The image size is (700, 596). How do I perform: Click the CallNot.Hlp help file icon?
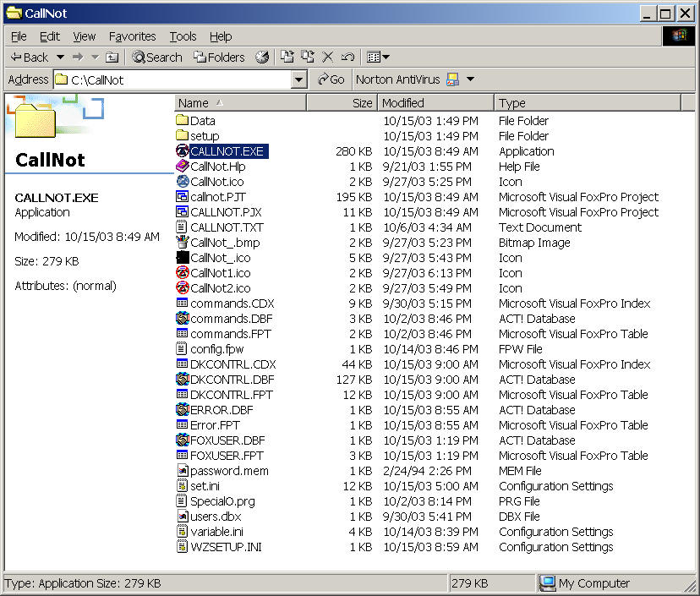pos(182,166)
